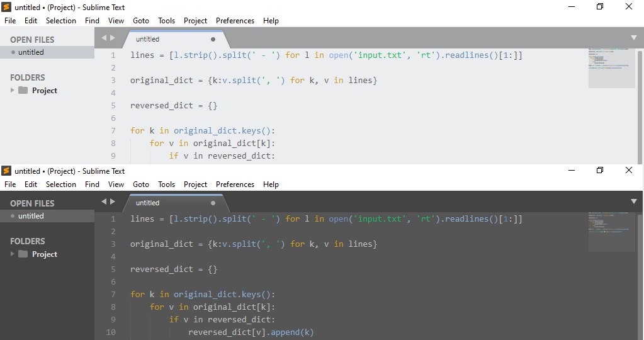
Task: Open Goto menu in bottom dark-theme window
Action: tap(141, 184)
